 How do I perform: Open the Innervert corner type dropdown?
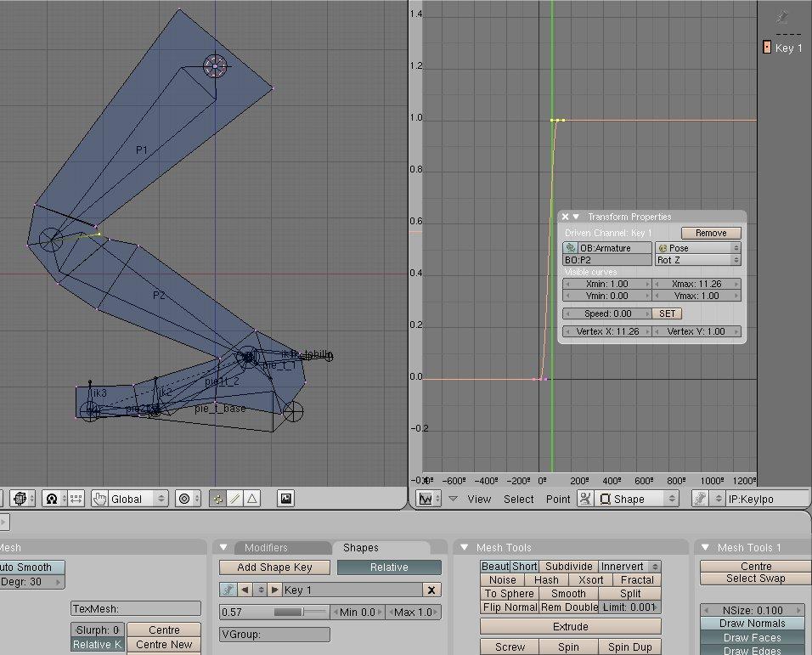[629, 567]
